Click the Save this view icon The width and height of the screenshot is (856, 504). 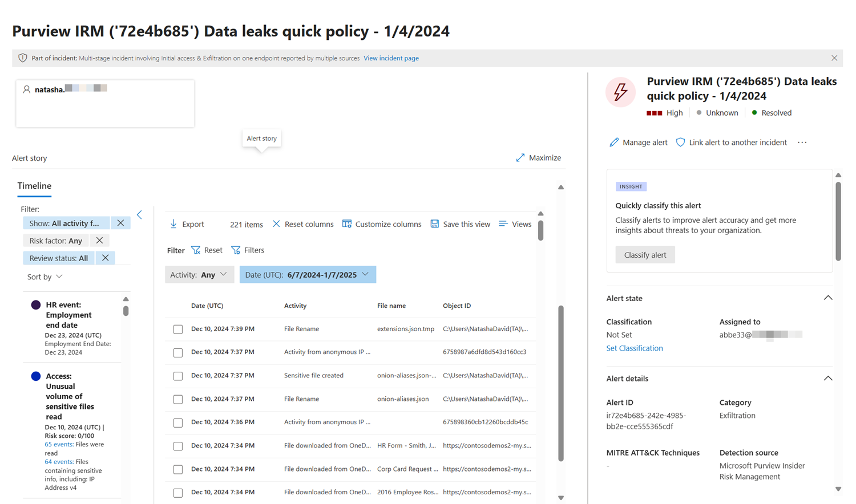click(435, 224)
